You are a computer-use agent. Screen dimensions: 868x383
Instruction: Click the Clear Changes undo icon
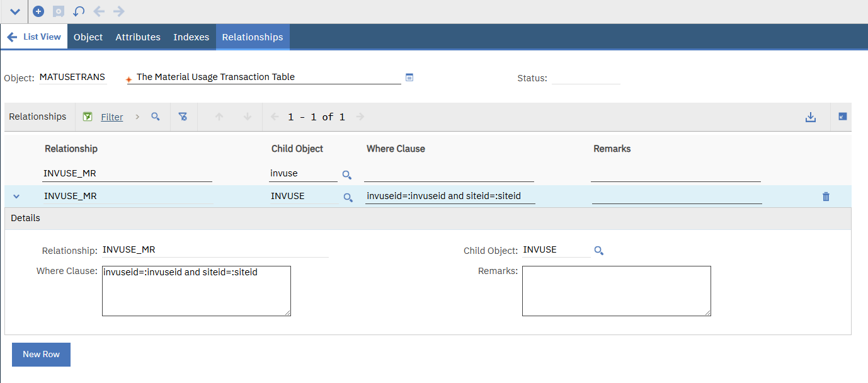click(x=79, y=11)
